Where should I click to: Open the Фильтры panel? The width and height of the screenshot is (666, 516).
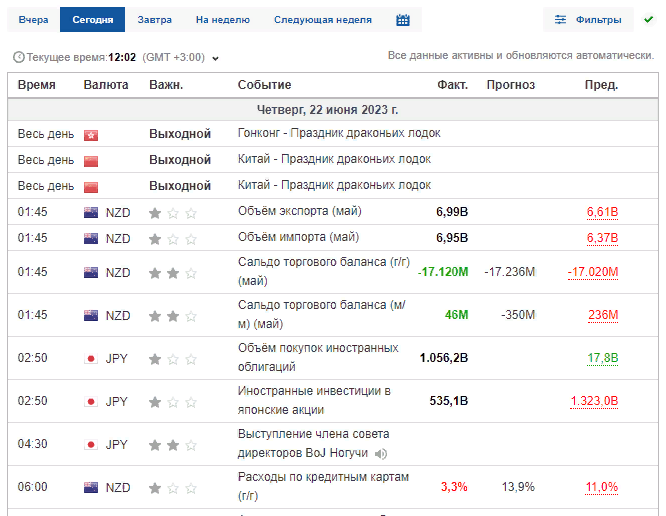tap(588, 20)
